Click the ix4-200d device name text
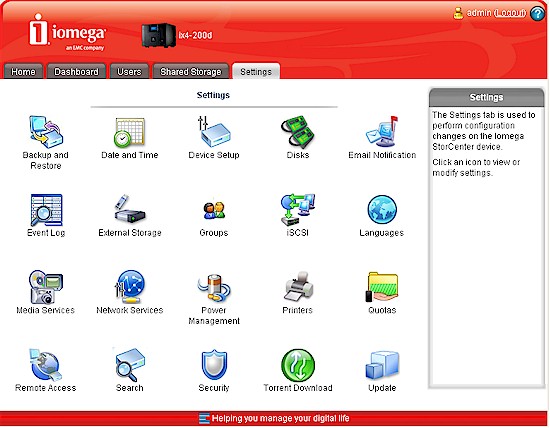The width and height of the screenshot is (550, 428). pyautogui.click(x=195, y=35)
